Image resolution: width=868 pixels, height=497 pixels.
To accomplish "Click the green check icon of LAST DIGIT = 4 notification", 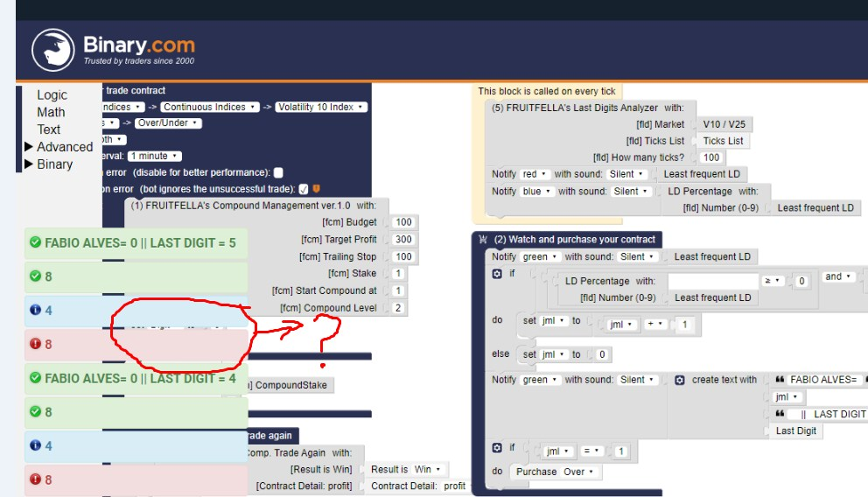I will (x=35, y=378).
